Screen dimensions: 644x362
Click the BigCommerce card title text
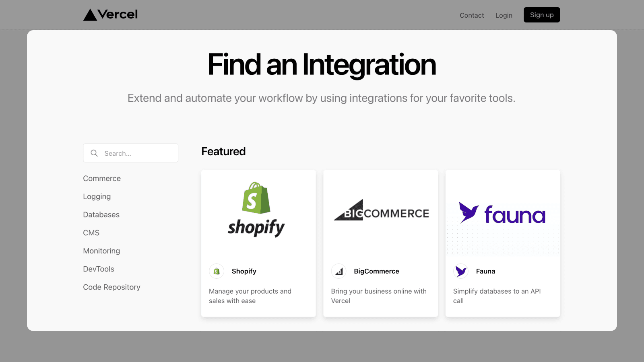coord(376,271)
